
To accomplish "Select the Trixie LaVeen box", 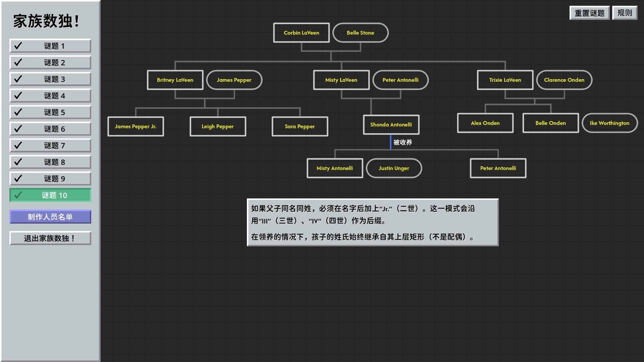I will click(505, 80).
